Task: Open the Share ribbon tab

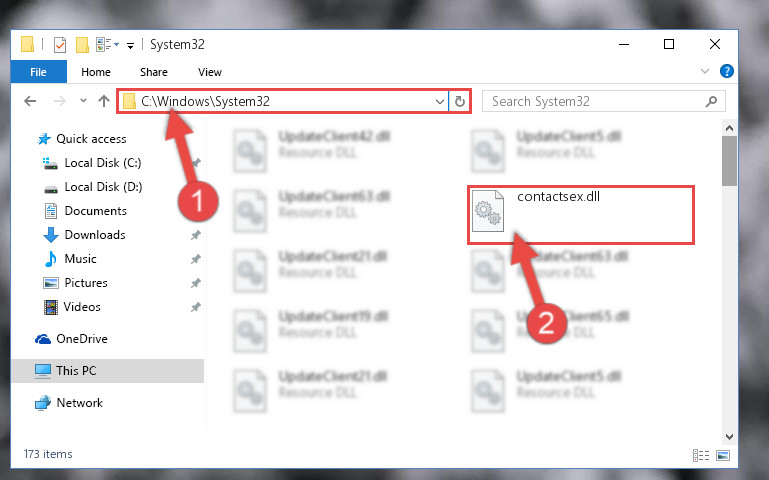Action: pos(154,72)
